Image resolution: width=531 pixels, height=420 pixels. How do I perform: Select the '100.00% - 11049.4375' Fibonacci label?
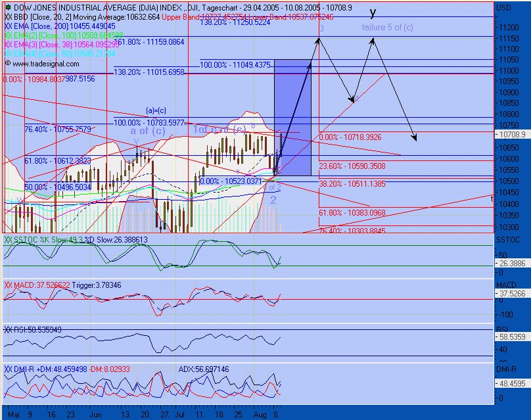click(x=235, y=64)
